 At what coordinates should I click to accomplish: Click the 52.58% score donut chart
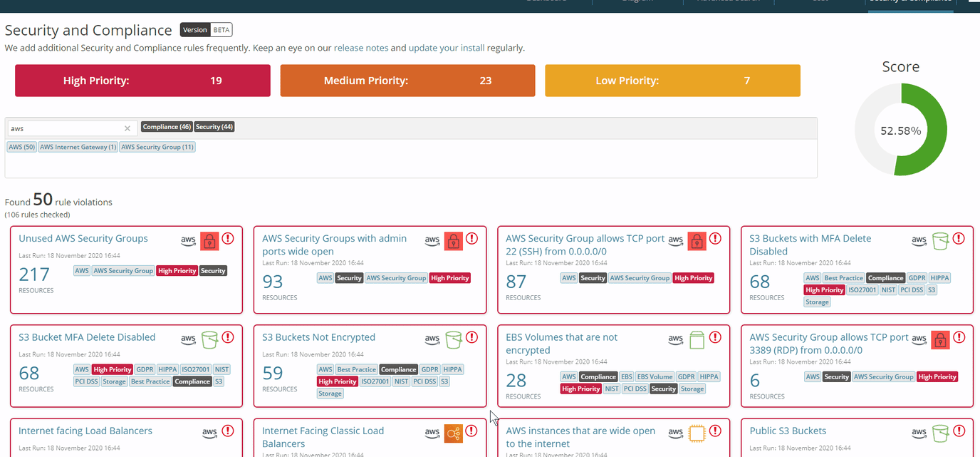[x=901, y=130]
